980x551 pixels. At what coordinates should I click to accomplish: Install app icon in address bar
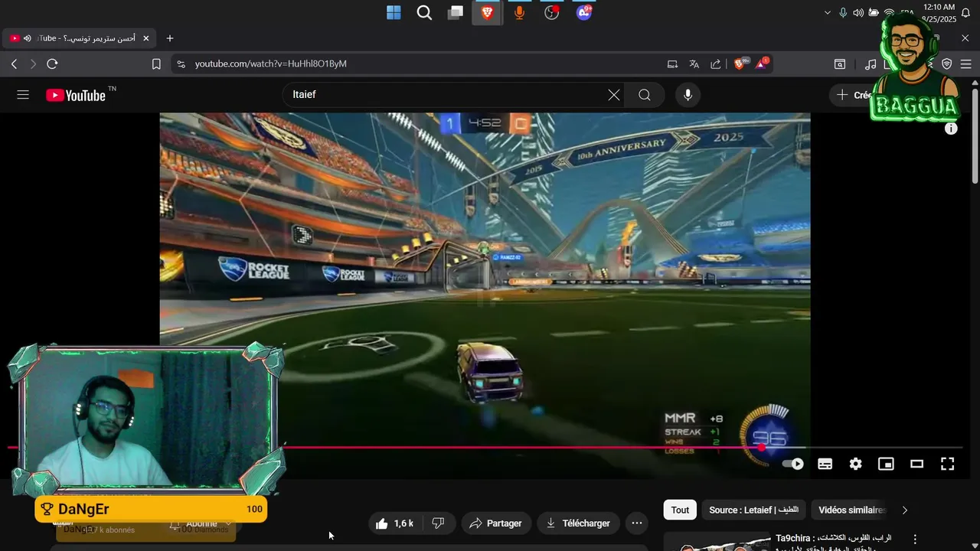[672, 64]
